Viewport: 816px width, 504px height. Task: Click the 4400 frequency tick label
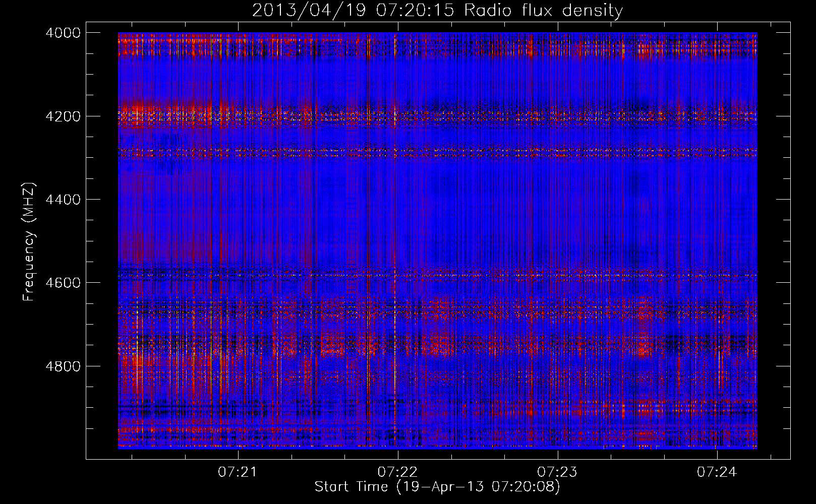tap(63, 200)
